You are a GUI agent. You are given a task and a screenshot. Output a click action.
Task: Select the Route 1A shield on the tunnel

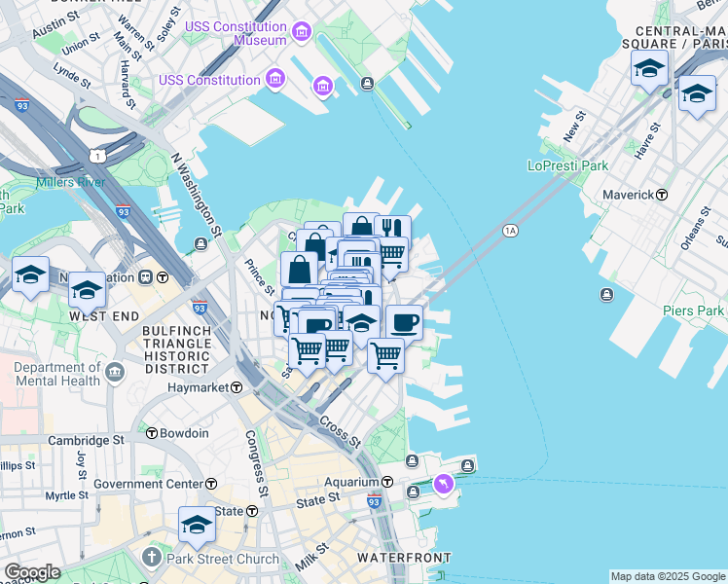pyautogui.click(x=510, y=231)
